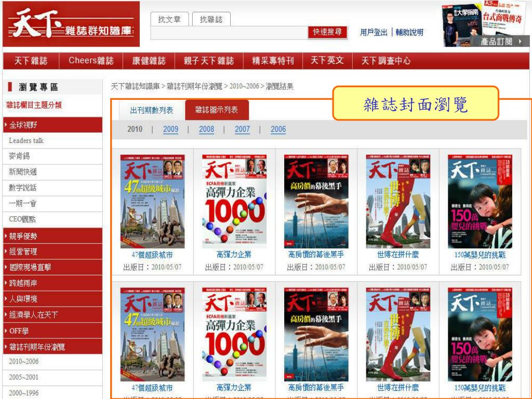Screen dimensions: 532x399
Task: Open the 世博在拼什麼 cover in the first row
Action: [398, 202]
